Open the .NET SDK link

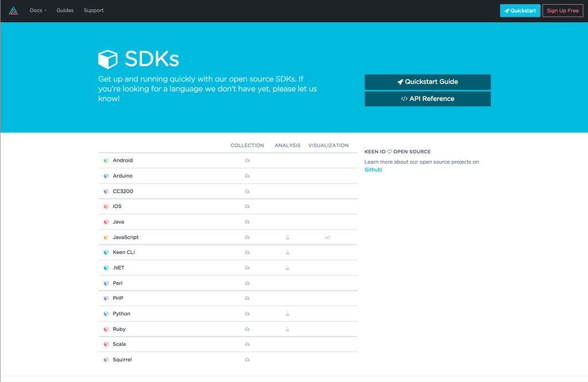tap(118, 268)
